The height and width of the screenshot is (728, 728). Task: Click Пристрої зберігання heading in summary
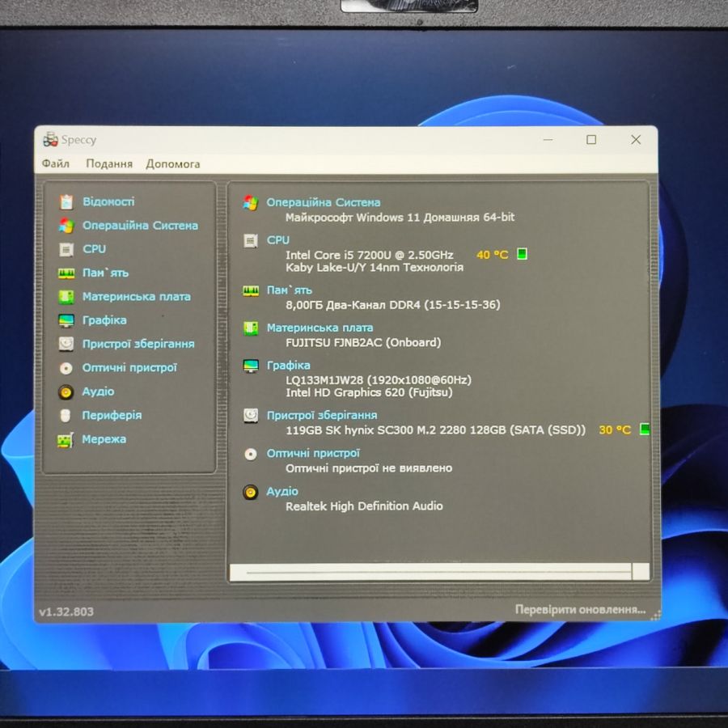pyautogui.click(x=322, y=415)
